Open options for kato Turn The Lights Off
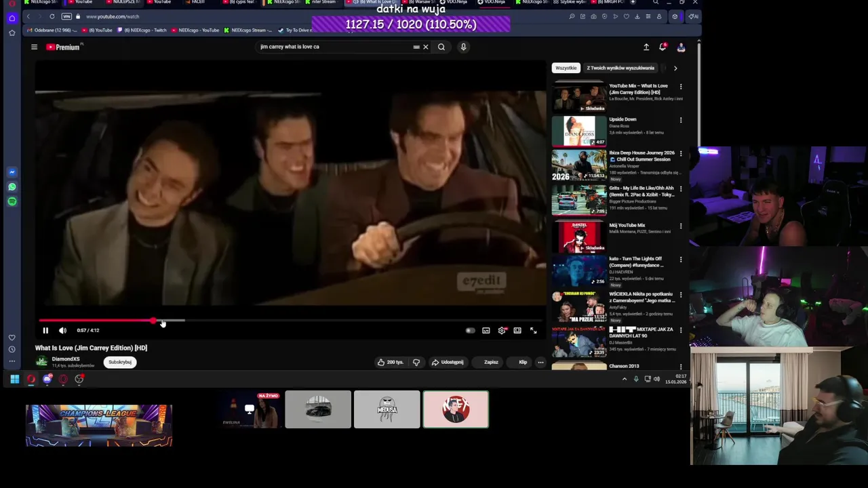Image resolution: width=868 pixels, height=488 pixels. (x=681, y=260)
